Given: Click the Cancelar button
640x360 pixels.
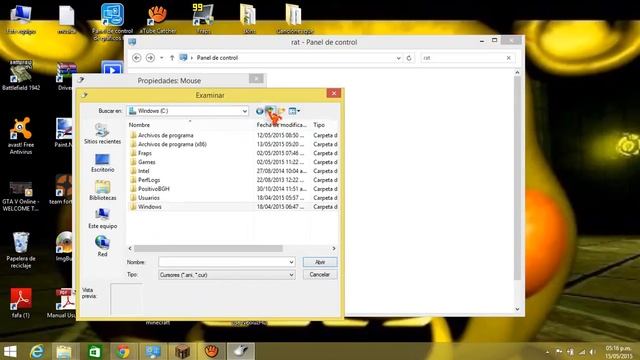Looking at the screenshot, I should tap(320, 275).
